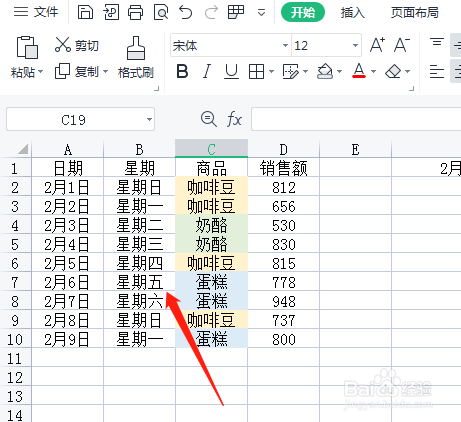Click the eraser clear icon
The image size is (461, 422).
(x=393, y=71)
